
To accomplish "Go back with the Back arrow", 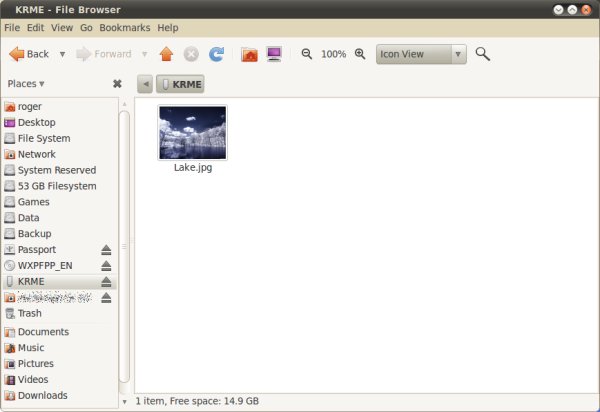I will tap(29, 54).
